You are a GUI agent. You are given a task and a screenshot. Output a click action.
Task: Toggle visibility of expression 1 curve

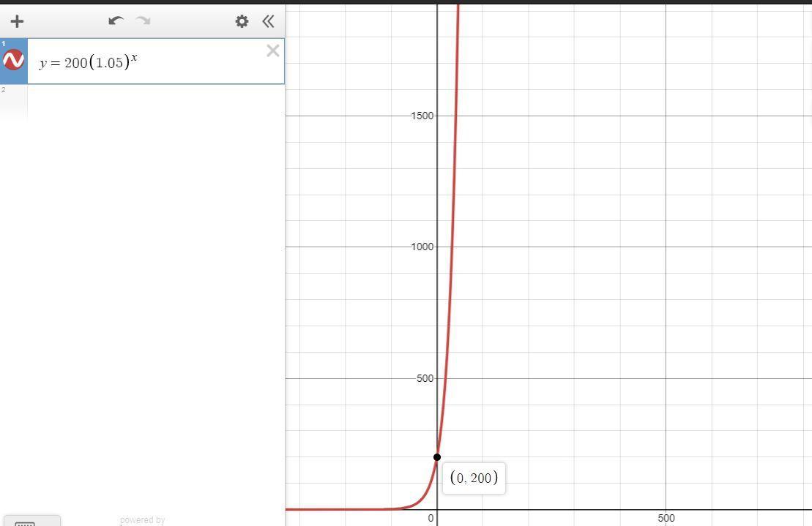[x=14, y=61]
